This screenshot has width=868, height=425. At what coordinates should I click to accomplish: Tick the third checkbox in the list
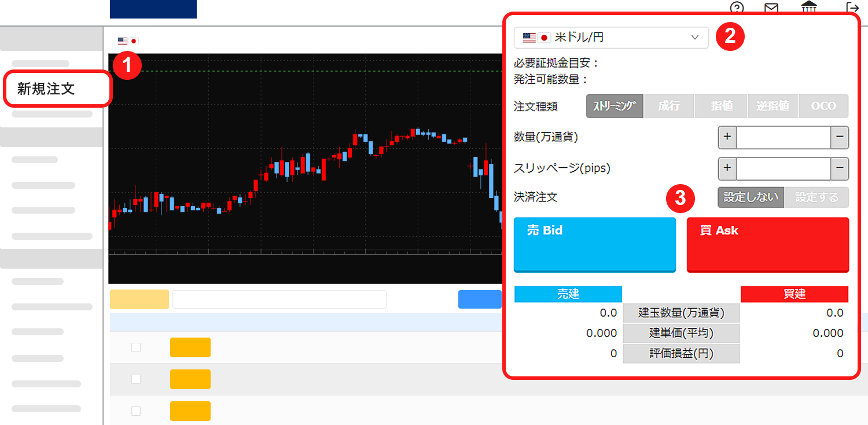(x=136, y=411)
